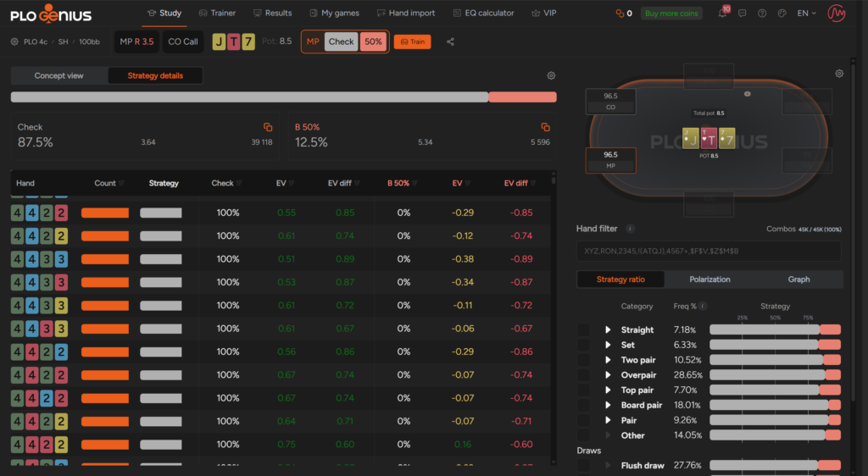Image resolution: width=868 pixels, height=476 pixels.
Task: Expand the Two pair category
Action: pyautogui.click(x=608, y=360)
